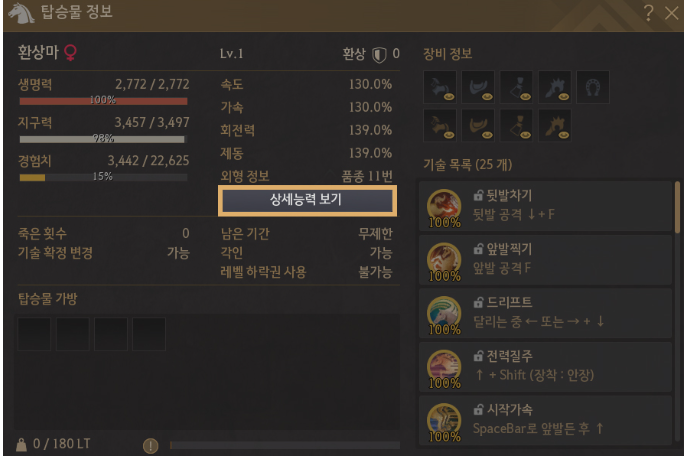
Task: Select the 앞발찍기 skill entry
Action: pyautogui.click(x=545, y=260)
